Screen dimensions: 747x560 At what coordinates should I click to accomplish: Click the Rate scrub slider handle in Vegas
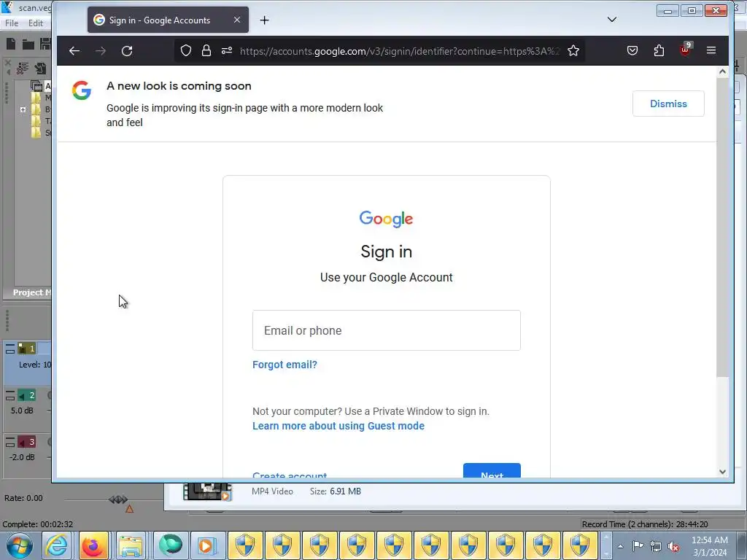click(118, 499)
